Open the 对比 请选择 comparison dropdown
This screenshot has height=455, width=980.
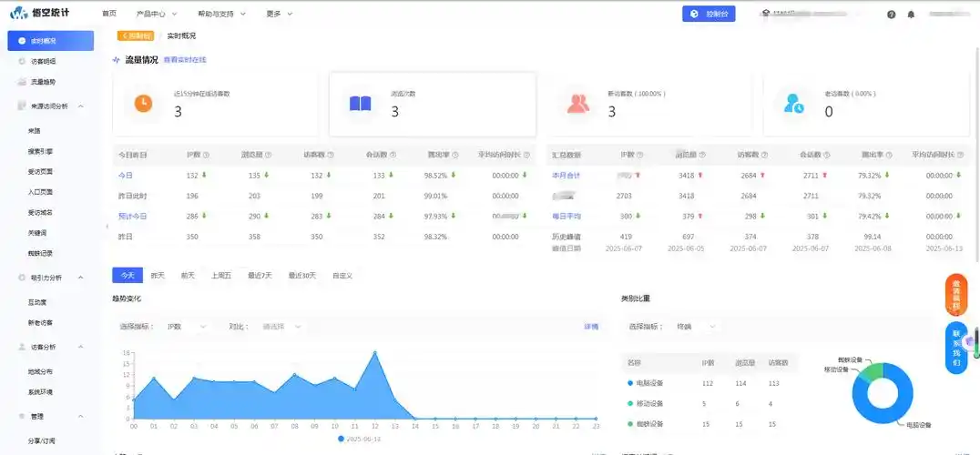[x=281, y=327]
